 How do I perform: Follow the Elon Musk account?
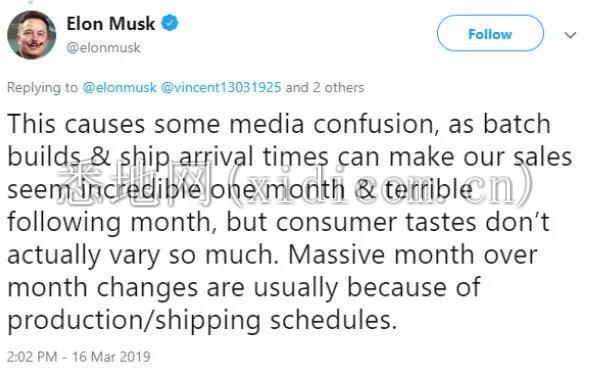pyautogui.click(x=490, y=34)
